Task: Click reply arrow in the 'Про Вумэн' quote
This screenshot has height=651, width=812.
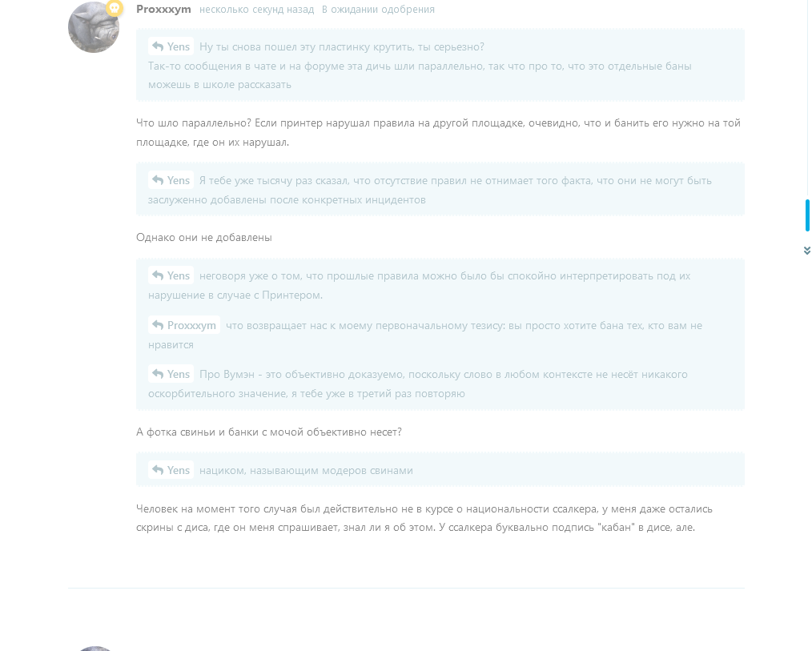Action: 158,374
